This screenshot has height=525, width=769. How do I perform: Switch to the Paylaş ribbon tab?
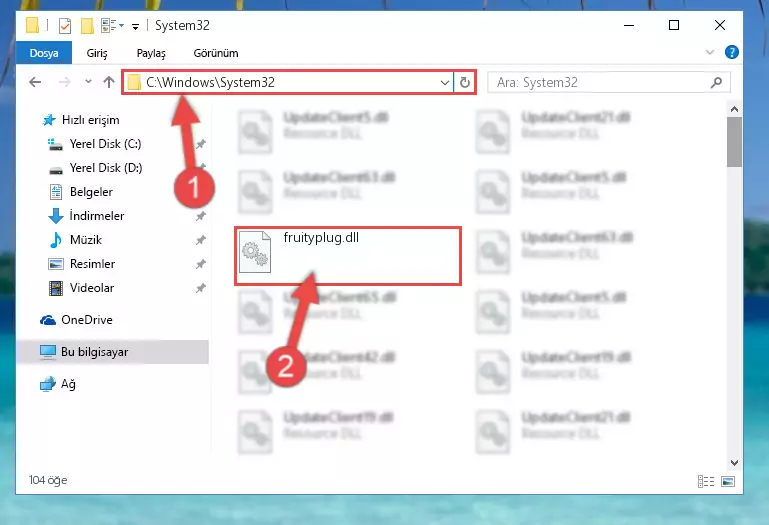(x=151, y=53)
